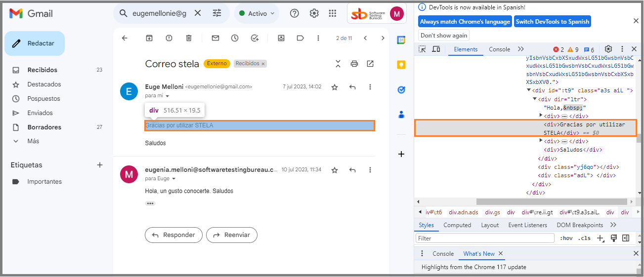644x277 pixels.
Task: Open Gmail support help icon
Action: 295,13
